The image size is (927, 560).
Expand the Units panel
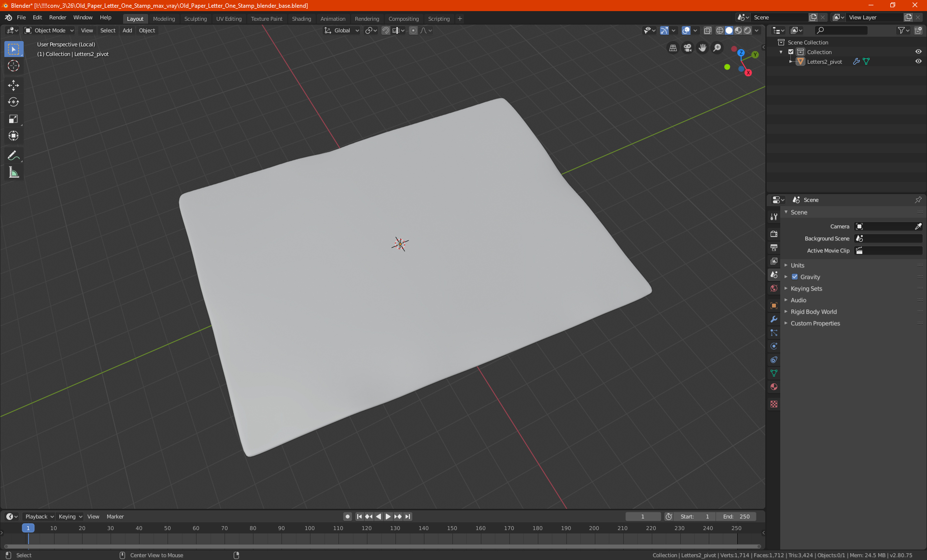pyautogui.click(x=797, y=266)
